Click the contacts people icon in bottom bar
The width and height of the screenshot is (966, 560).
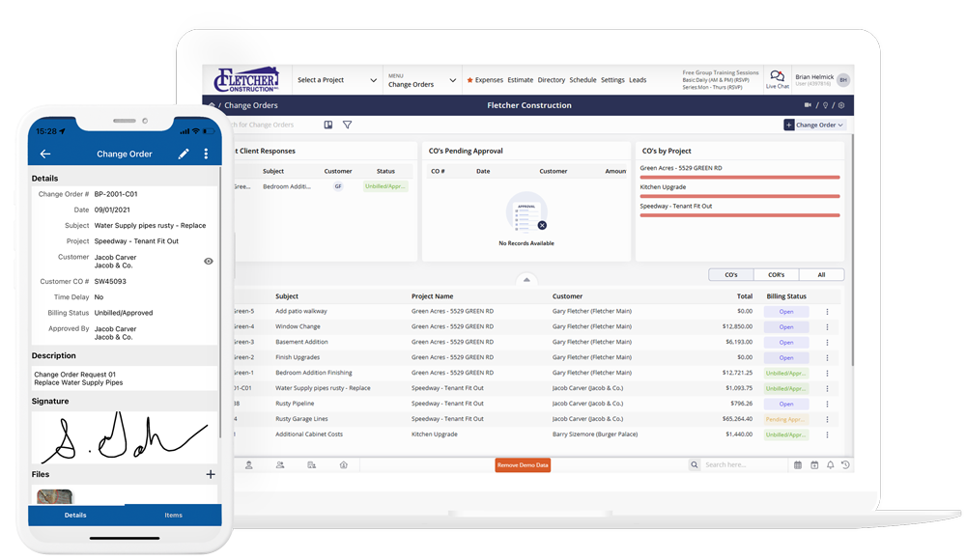point(280,465)
